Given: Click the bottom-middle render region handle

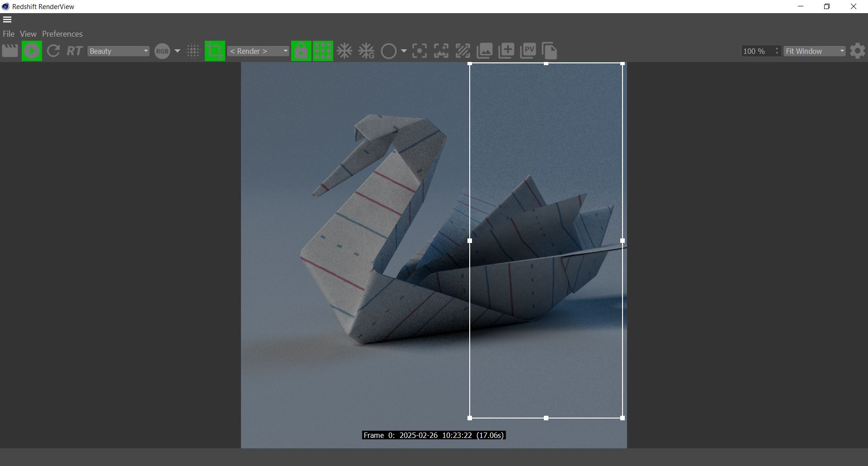Looking at the screenshot, I should (x=546, y=418).
